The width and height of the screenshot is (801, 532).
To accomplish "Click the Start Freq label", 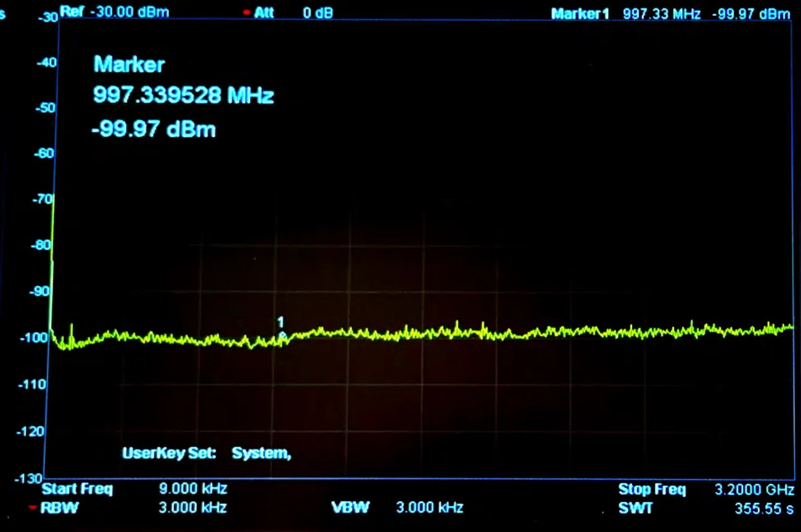I will point(77,489).
